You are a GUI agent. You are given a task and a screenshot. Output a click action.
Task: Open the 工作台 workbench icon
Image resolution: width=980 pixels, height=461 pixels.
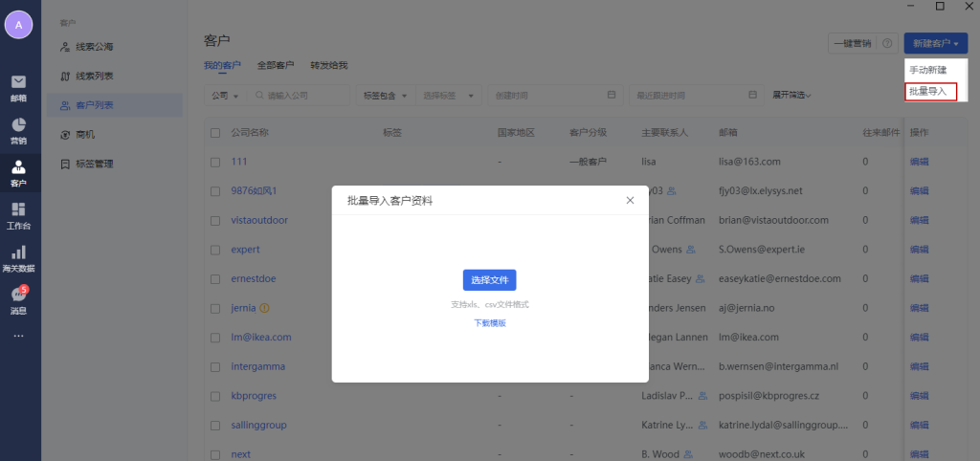[x=18, y=214]
